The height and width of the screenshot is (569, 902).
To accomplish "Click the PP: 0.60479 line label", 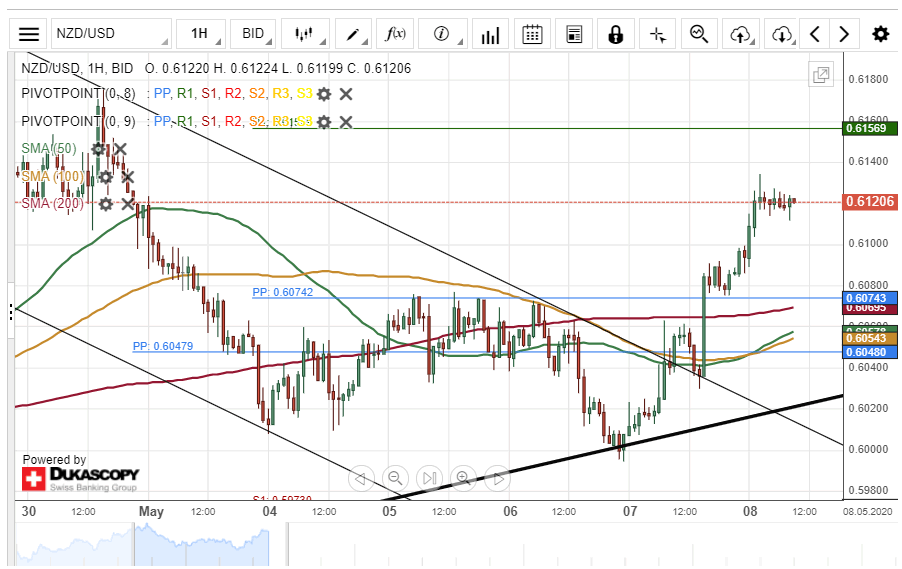I will (163, 346).
